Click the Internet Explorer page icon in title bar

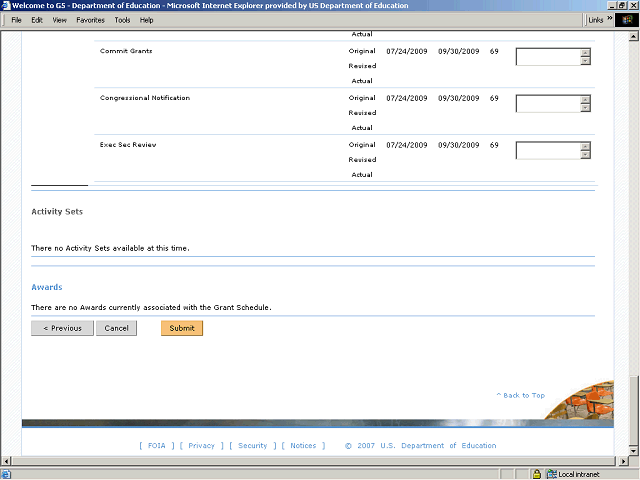pos(5,5)
